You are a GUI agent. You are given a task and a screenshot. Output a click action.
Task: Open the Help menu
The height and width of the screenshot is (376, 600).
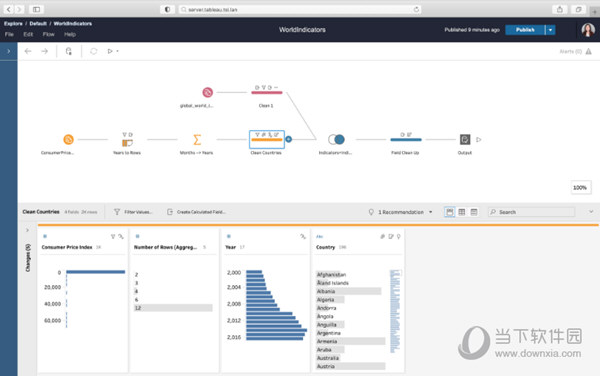coord(70,34)
